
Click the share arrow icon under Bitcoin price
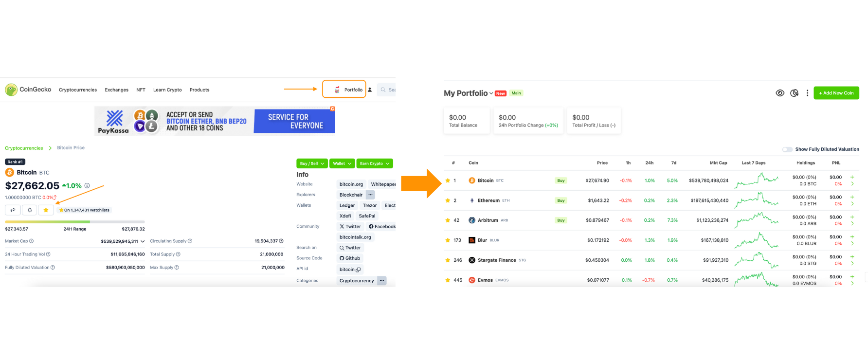(x=13, y=210)
